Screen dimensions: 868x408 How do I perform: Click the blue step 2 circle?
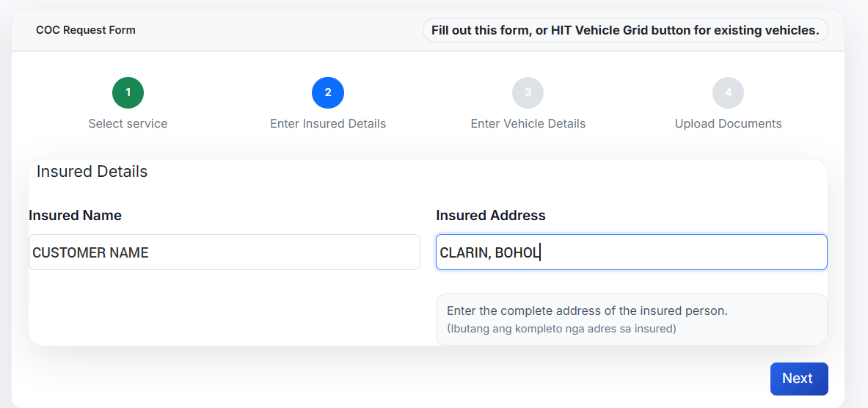[x=328, y=92]
